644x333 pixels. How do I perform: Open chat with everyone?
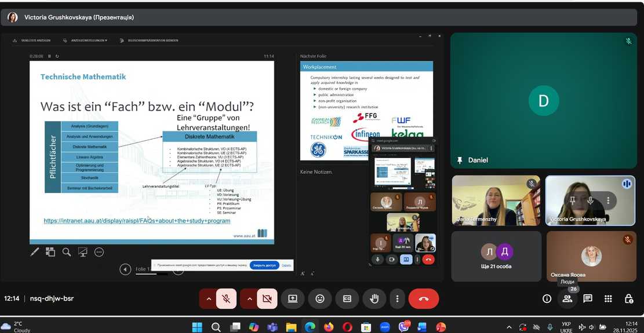coord(588,299)
